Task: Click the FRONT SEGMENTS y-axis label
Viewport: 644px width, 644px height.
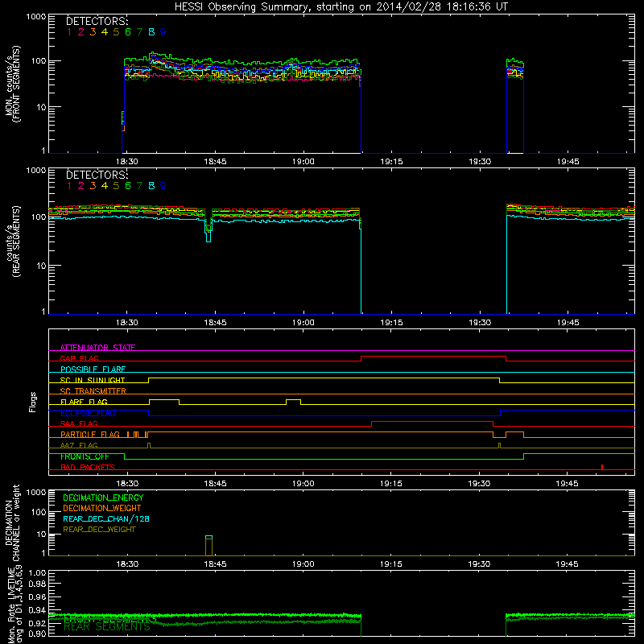Action: (x=16, y=84)
